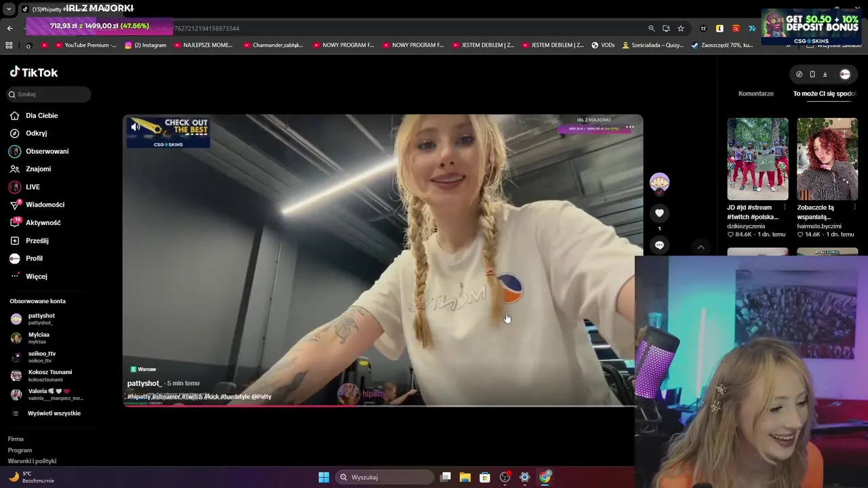The width and height of the screenshot is (868, 488).
Task: Click dzikiezyczenia author name
Action: coord(746,226)
